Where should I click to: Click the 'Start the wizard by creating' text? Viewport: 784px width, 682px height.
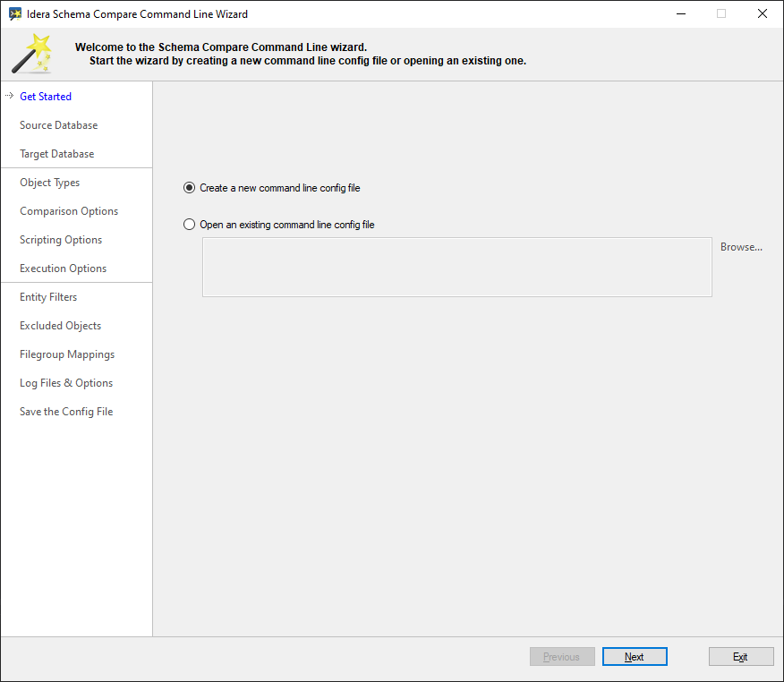(308, 61)
